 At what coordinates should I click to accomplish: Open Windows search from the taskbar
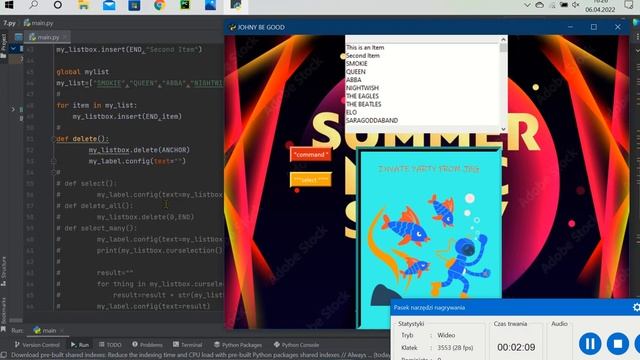(33, 5)
